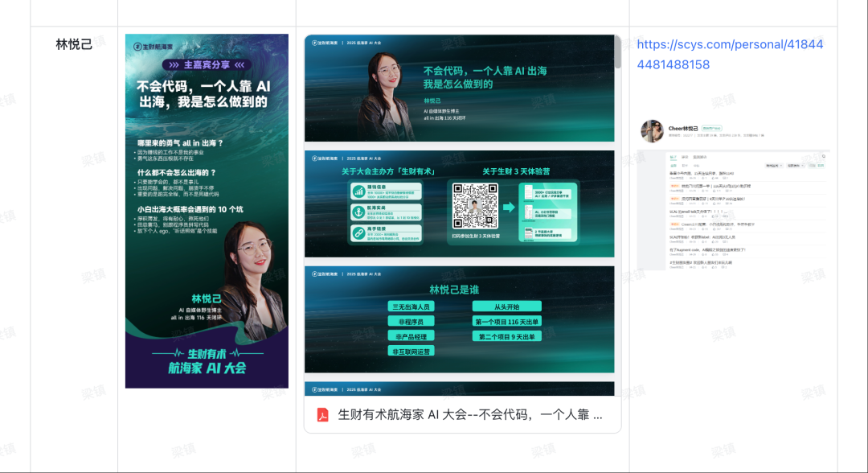Image resolution: width=868 pixels, height=473 pixels.
Task: Click the PDF slide 关于大会主办方「生财有术」
Action: pos(459,204)
